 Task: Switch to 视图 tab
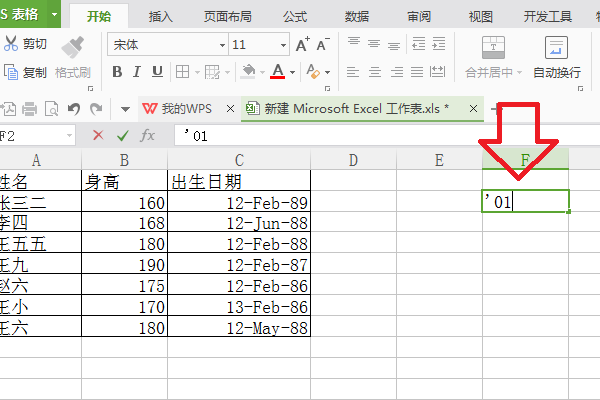point(481,16)
